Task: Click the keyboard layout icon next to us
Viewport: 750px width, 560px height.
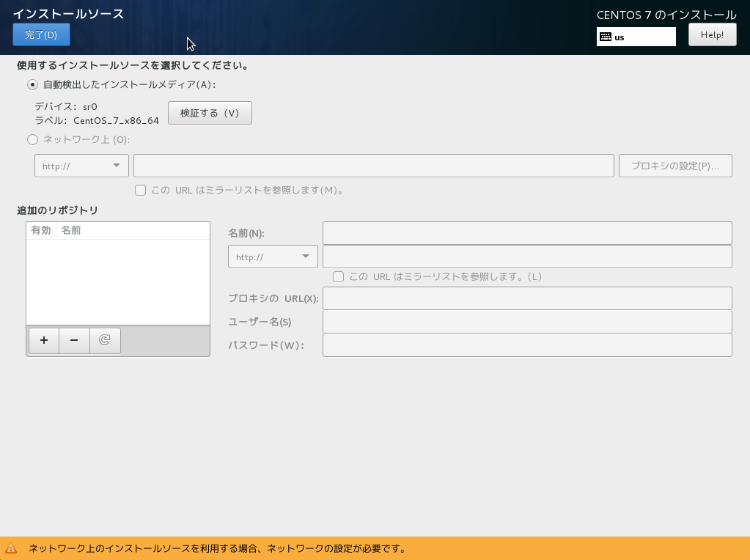Action: point(606,37)
